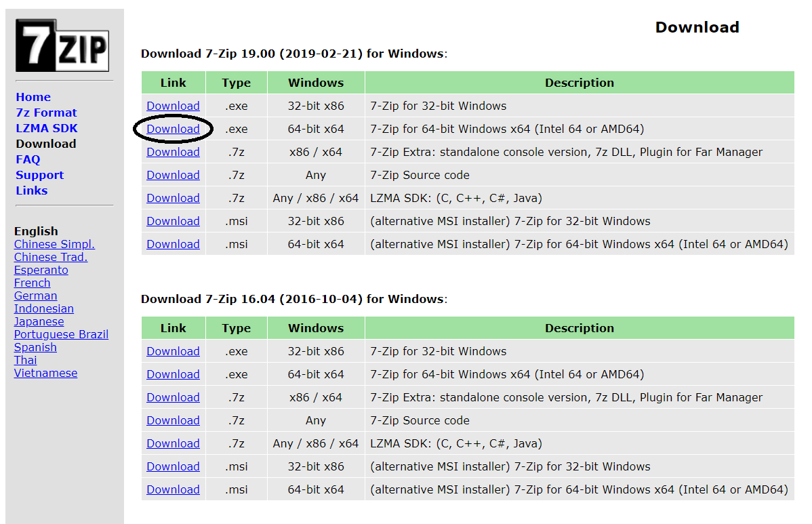Open the LZMA SDK sidebar link

(47, 128)
